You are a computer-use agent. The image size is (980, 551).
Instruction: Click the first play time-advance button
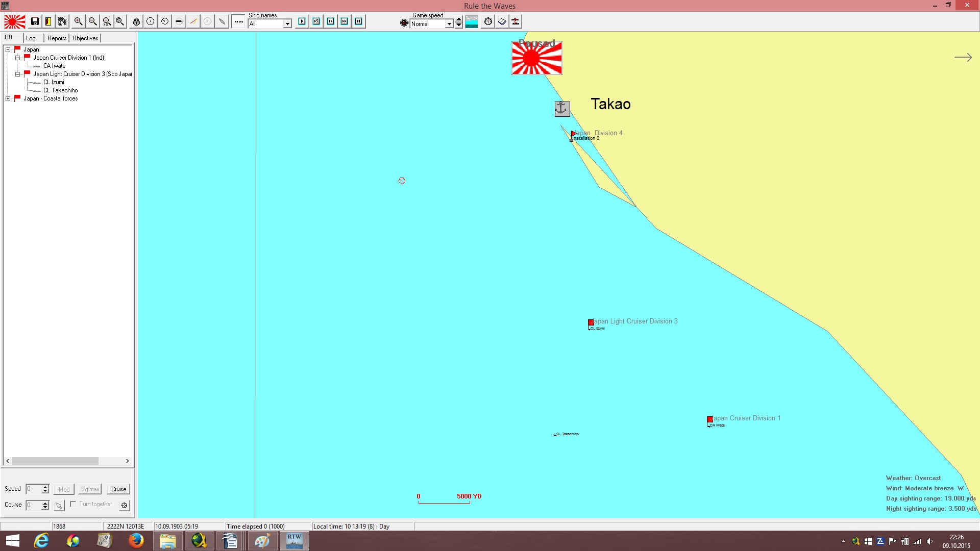(x=302, y=21)
